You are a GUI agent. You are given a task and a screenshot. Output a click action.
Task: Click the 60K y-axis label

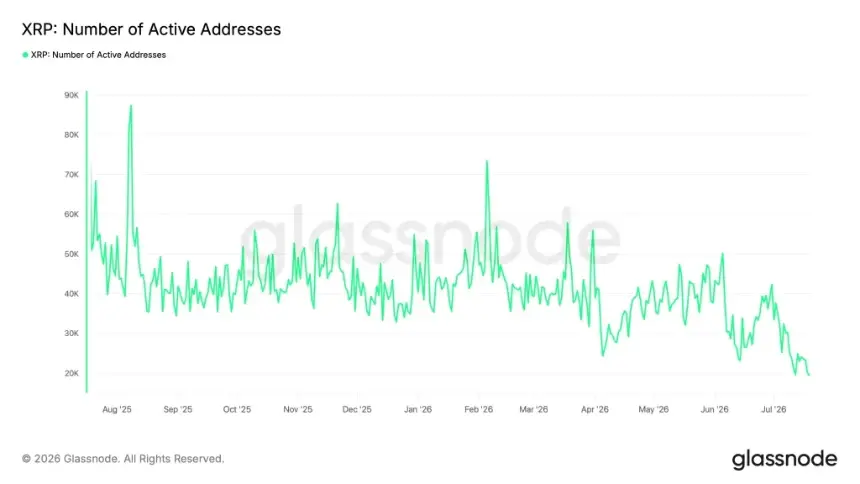click(x=71, y=214)
